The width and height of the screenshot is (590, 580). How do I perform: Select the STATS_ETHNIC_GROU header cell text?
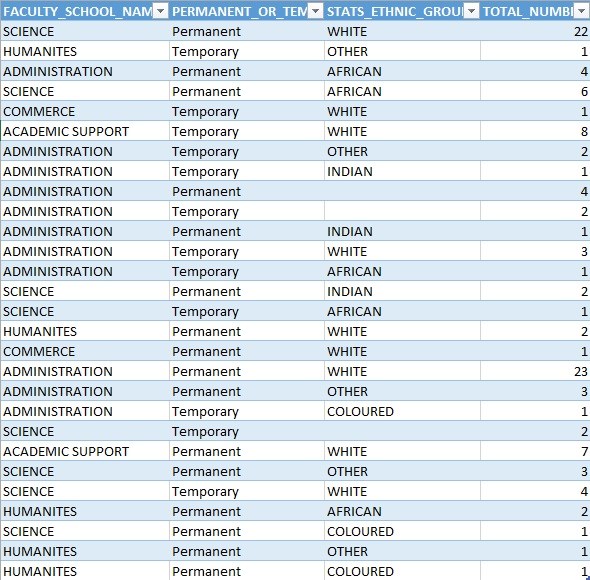tap(395, 12)
